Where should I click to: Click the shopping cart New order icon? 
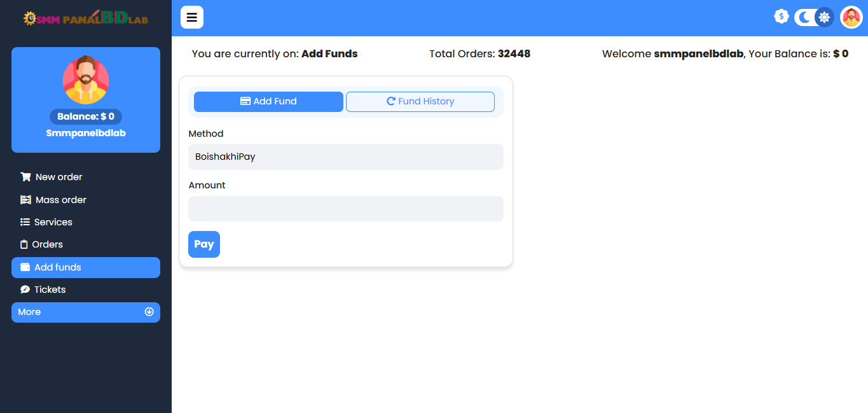(25, 177)
